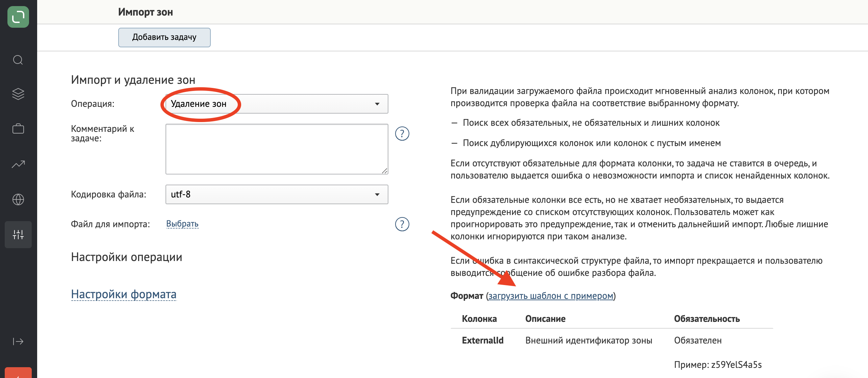Click the green app logo icon
The height and width of the screenshot is (378, 868).
[18, 17]
